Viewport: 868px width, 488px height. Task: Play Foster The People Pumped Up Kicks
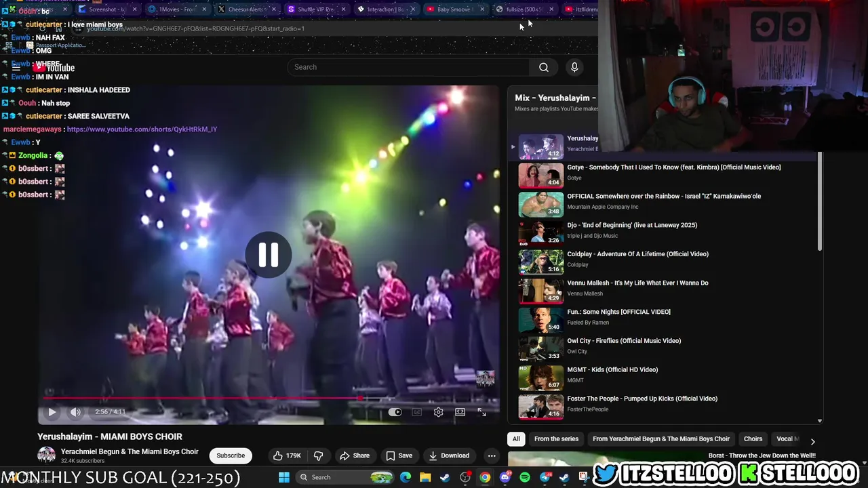point(665,406)
